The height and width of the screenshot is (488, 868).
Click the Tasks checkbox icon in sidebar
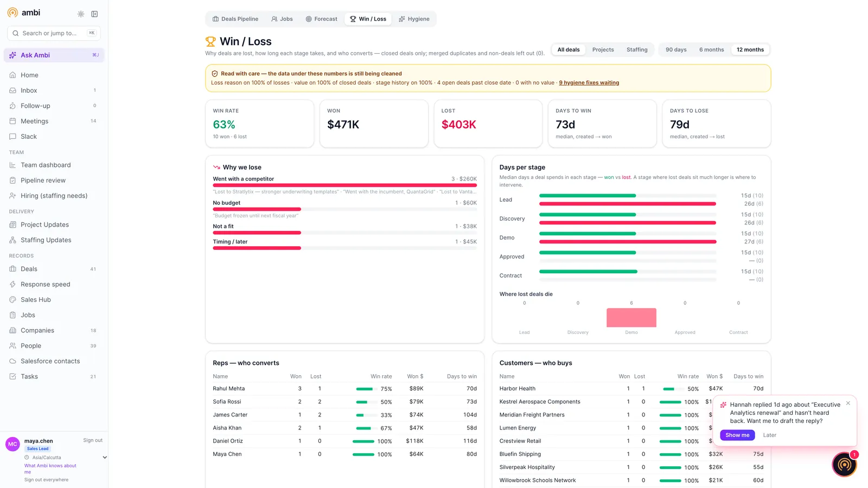(x=12, y=376)
